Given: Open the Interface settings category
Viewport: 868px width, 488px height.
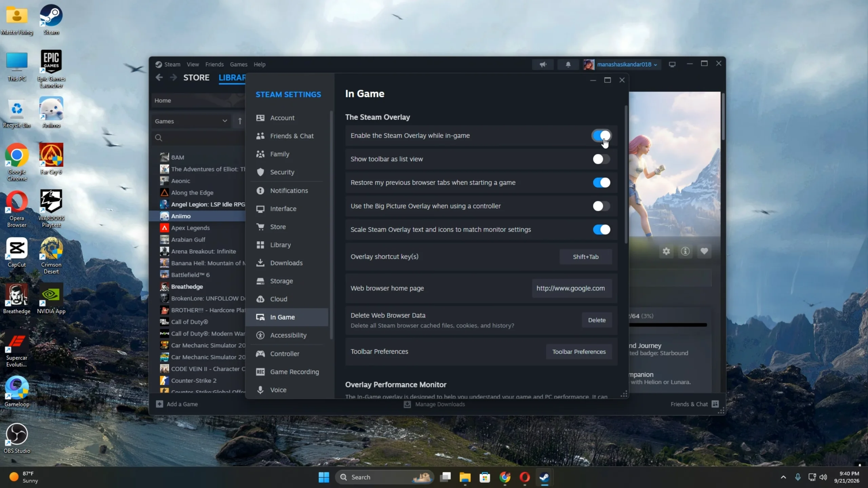Looking at the screenshot, I should point(287,209).
